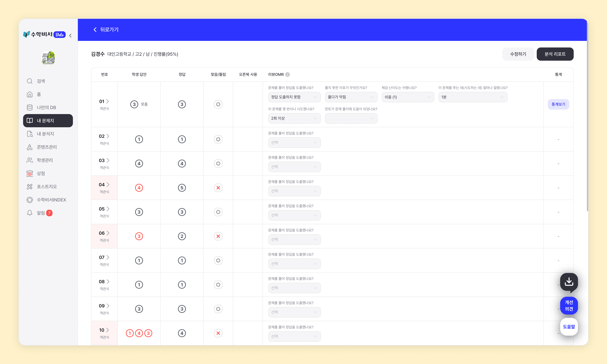Viewport: 607px width, 364px height.
Task: Click the 상점 shop icon
Action: coord(29,173)
